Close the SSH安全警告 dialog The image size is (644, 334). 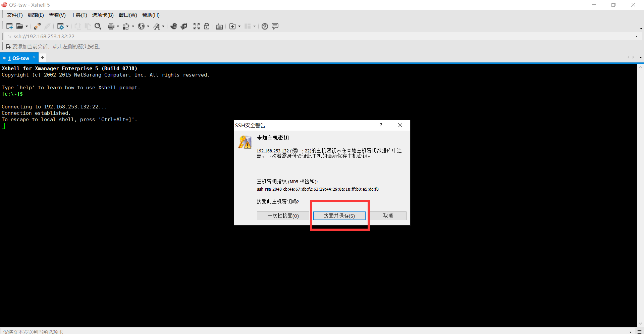400,125
